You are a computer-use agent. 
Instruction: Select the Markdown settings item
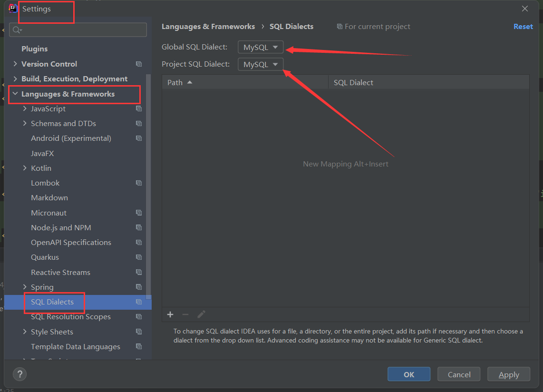(49, 197)
